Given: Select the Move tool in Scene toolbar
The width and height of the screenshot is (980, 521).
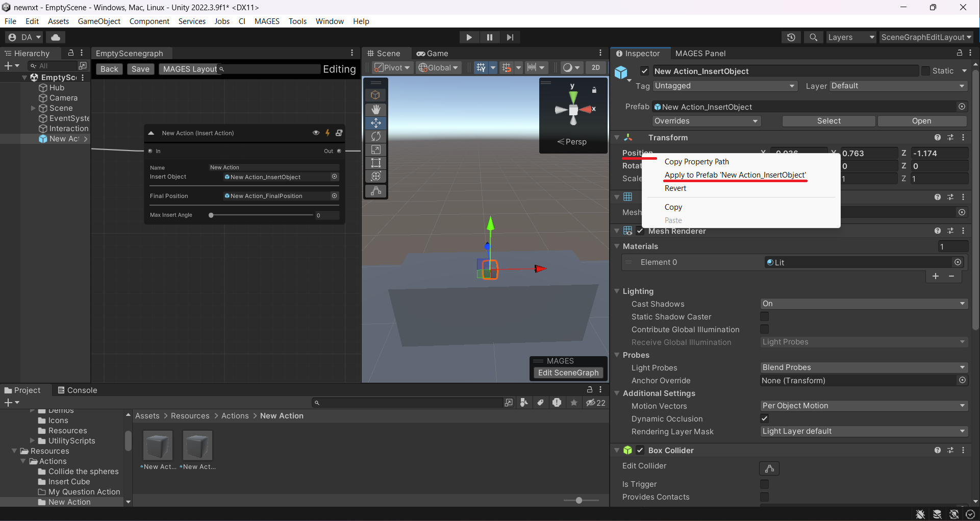Looking at the screenshot, I should click(x=376, y=123).
